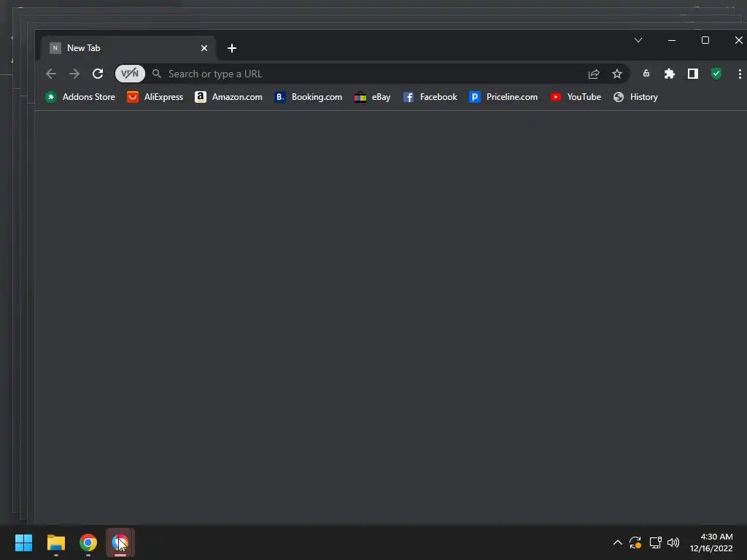Focus the Search or type a URL field
This screenshot has width=747, height=560.
(371, 74)
